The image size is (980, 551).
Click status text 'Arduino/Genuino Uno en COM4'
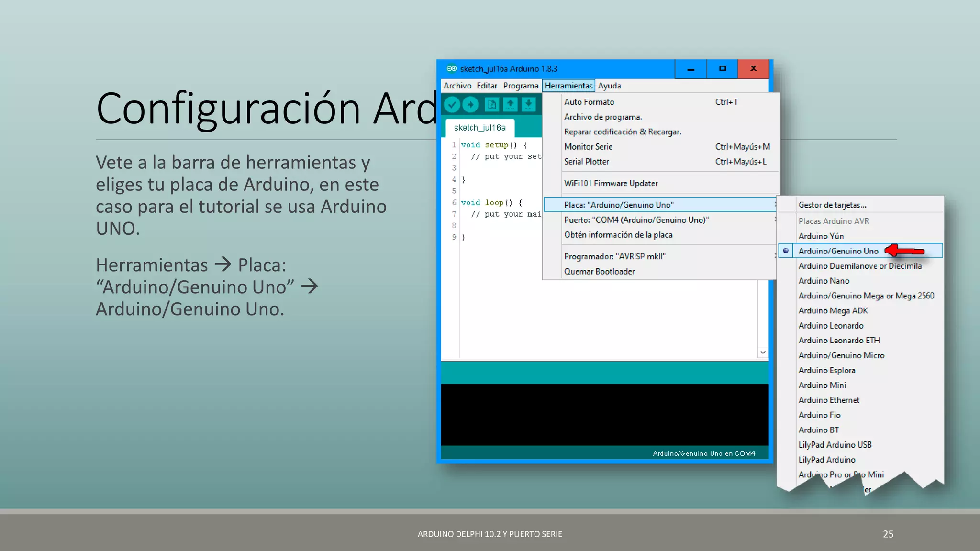704,453
